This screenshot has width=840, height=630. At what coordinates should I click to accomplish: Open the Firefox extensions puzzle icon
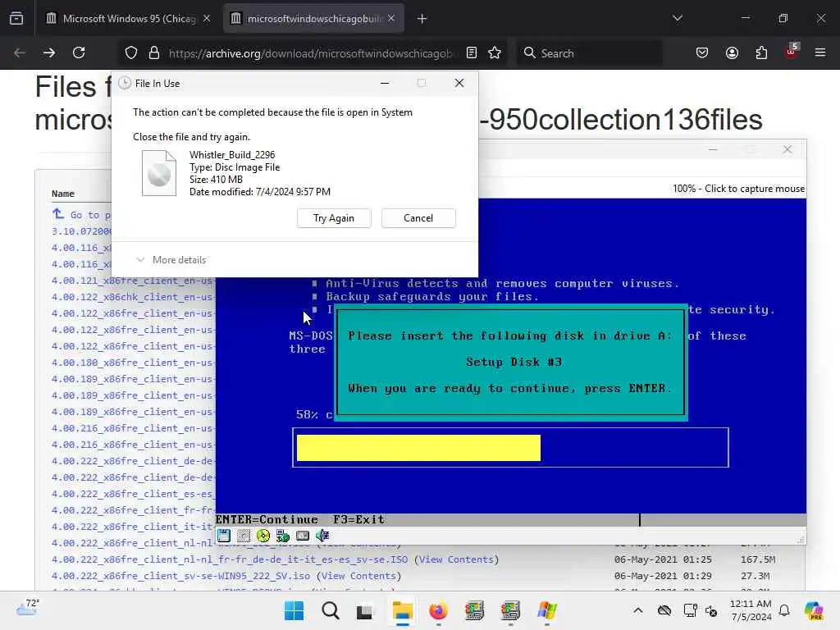(761, 52)
